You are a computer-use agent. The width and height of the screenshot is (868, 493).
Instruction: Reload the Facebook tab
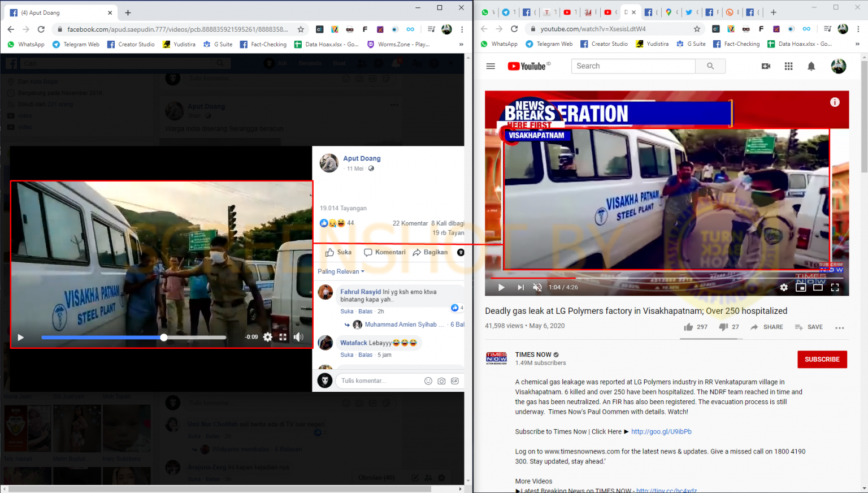click(x=41, y=29)
